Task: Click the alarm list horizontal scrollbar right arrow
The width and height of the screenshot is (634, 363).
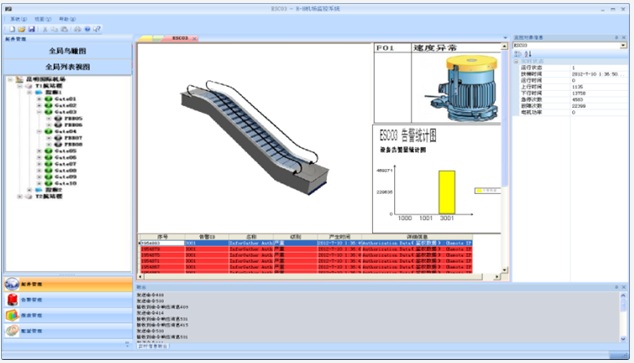Action: [497, 277]
